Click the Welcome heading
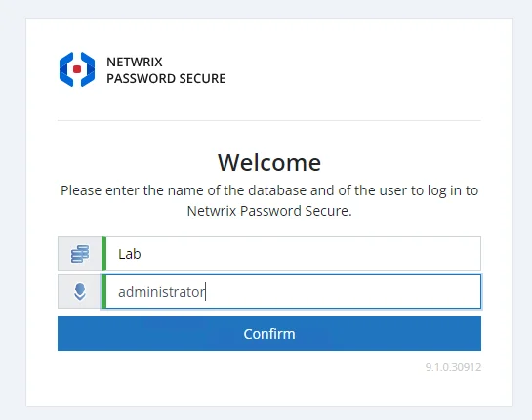 tap(269, 163)
